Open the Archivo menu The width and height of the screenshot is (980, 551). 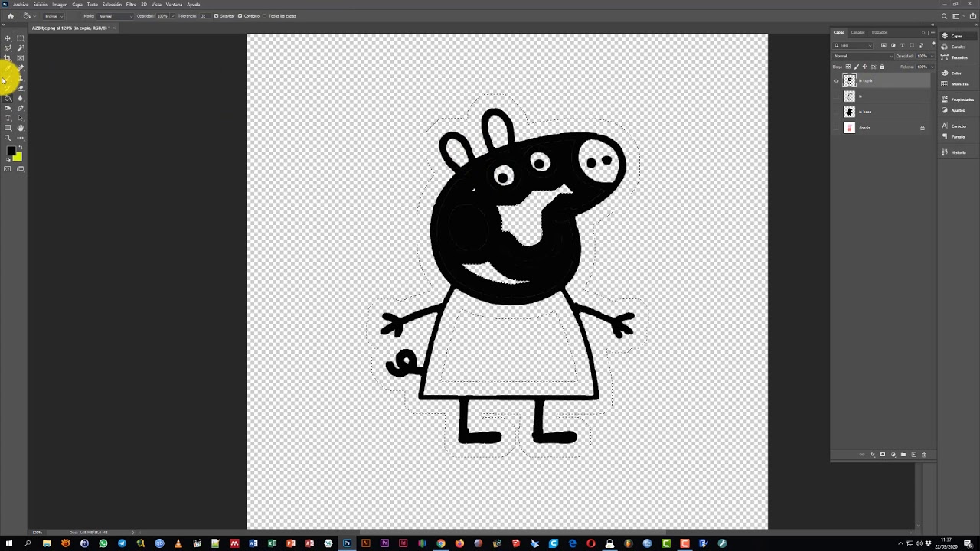(21, 5)
